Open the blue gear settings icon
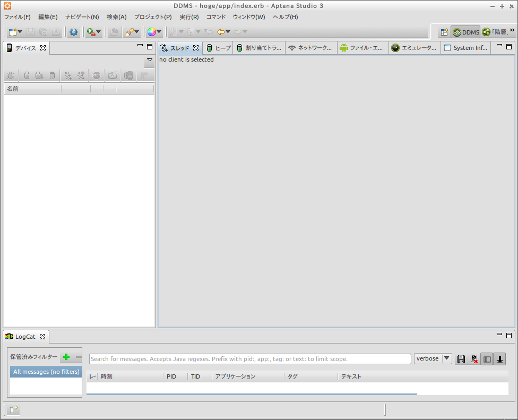Viewport: 518px width, 420px height. point(74,32)
